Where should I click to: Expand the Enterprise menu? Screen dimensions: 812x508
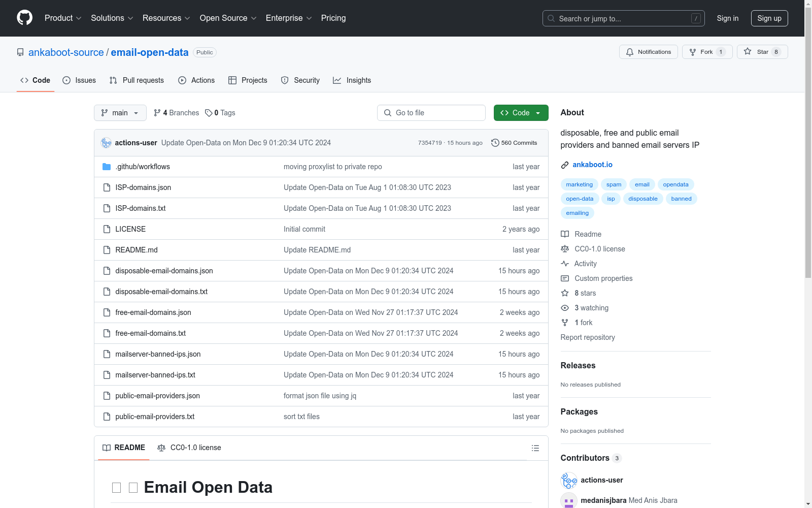point(289,18)
